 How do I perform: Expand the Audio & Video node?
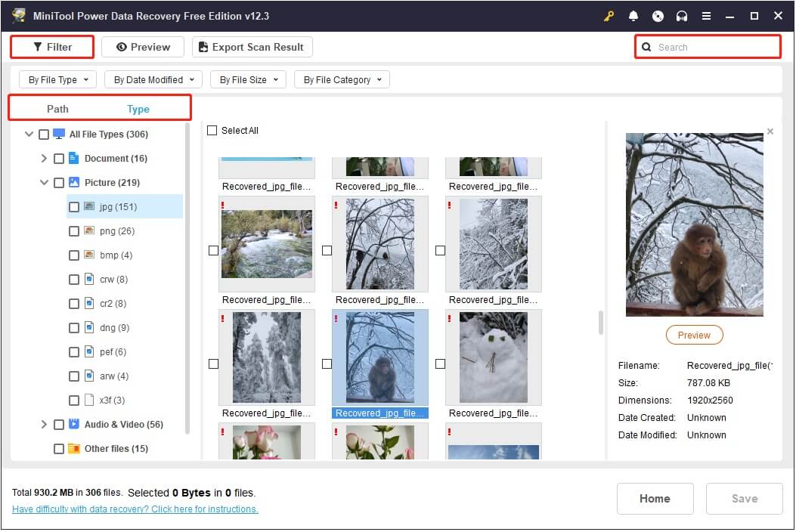44,425
